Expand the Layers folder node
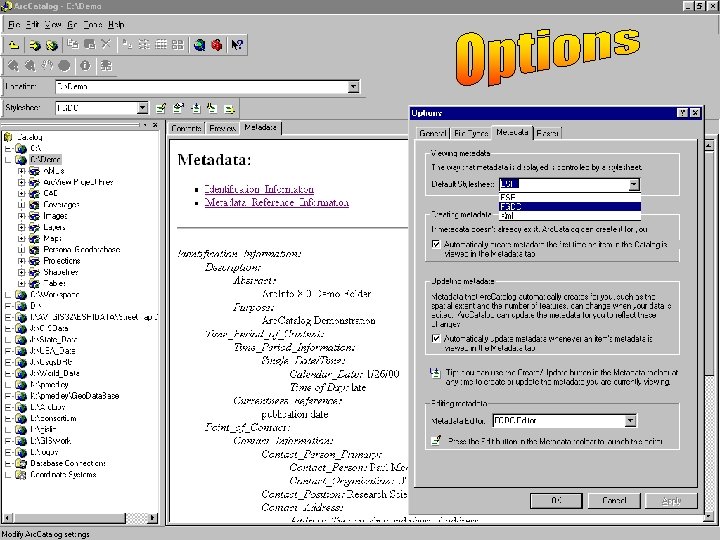Image resolution: width=720 pixels, height=540 pixels. point(21,227)
